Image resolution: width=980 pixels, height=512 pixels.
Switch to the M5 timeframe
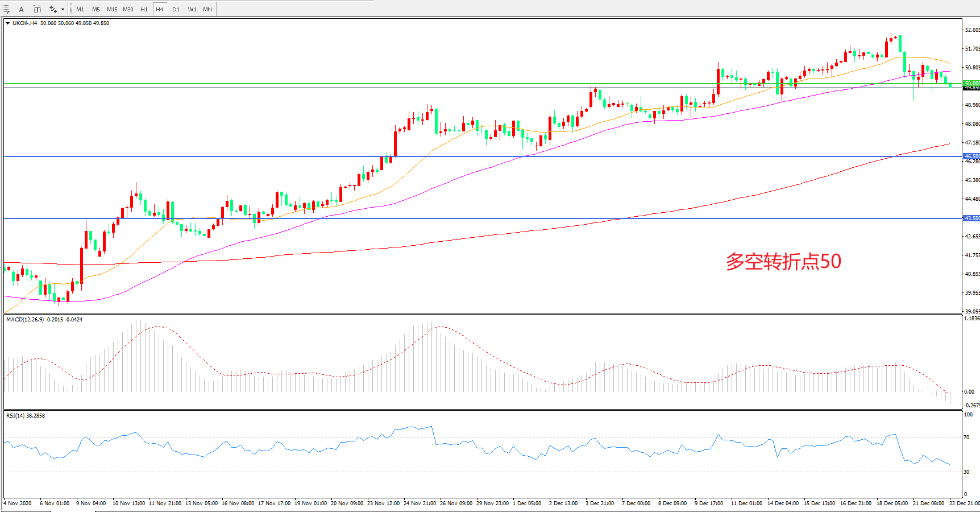tap(95, 9)
